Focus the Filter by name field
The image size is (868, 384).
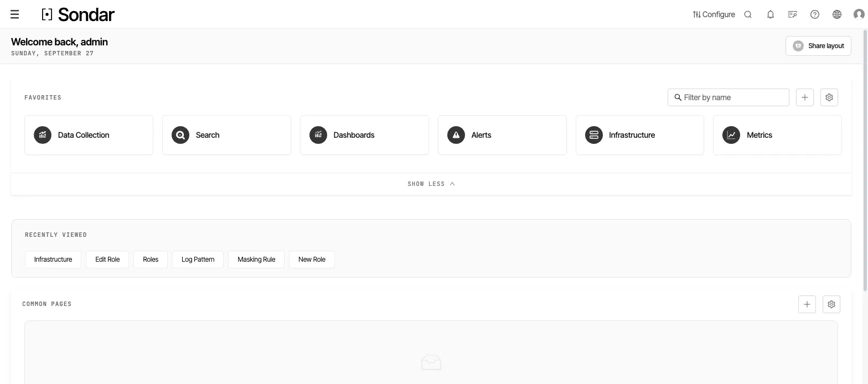(x=728, y=97)
